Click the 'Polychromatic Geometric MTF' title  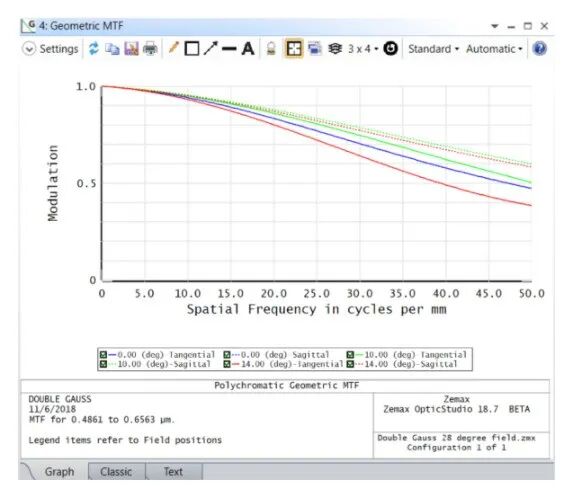[286, 385]
